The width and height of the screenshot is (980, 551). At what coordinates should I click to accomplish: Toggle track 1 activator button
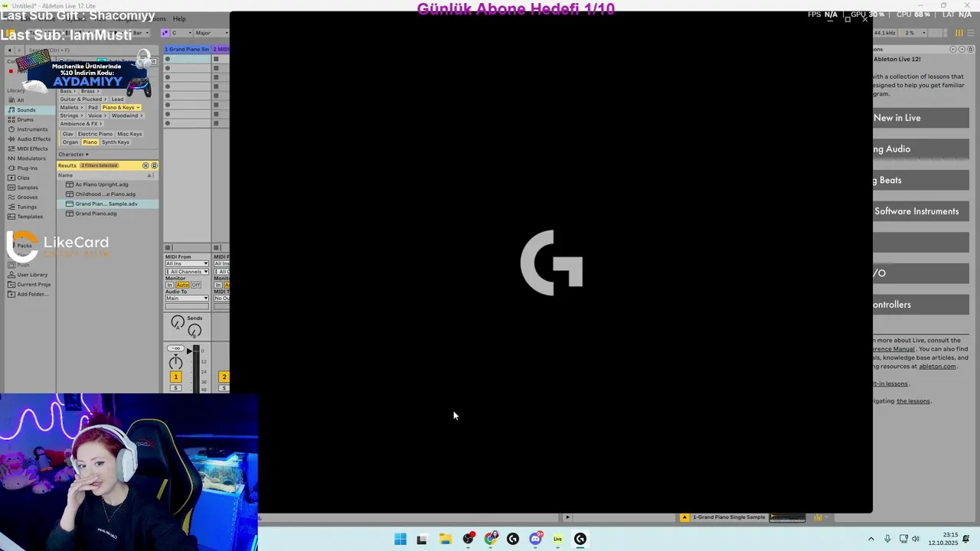[x=175, y=377]
